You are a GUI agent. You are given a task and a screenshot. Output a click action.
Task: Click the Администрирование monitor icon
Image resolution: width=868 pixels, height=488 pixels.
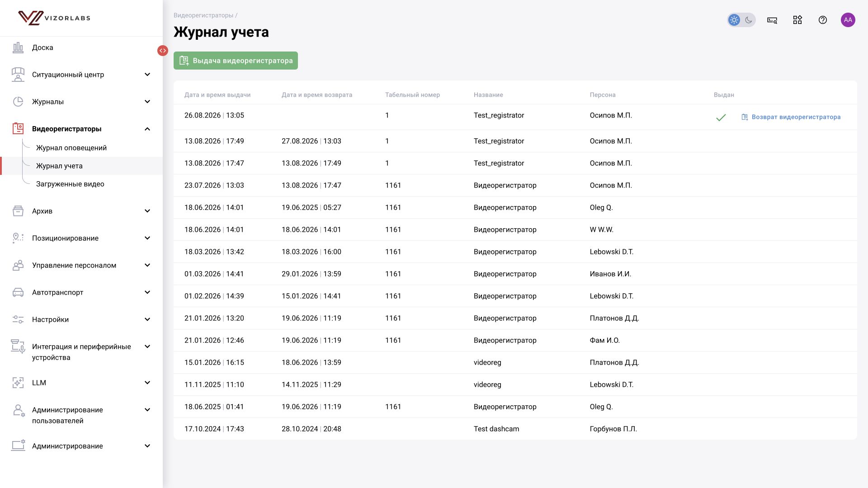point(18,446)
